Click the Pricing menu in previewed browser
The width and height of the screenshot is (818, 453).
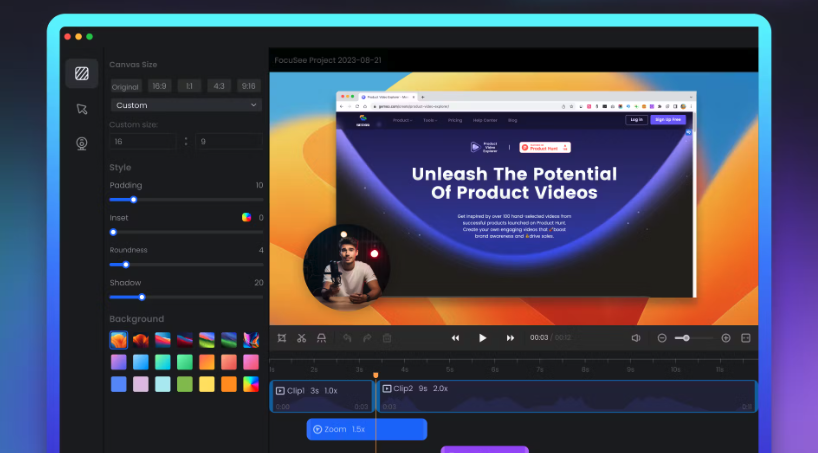click(x=455, y=121)
